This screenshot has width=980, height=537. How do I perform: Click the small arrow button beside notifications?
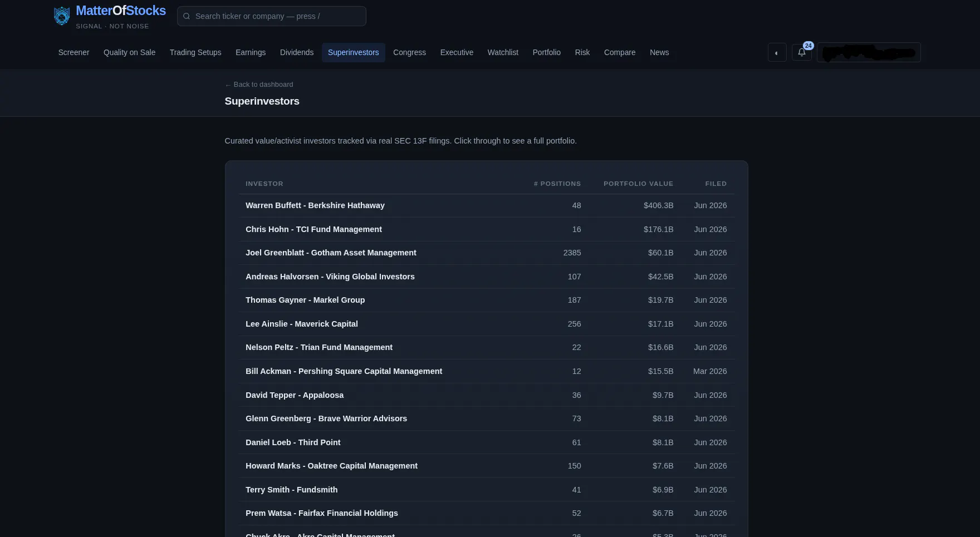point(777,52)
